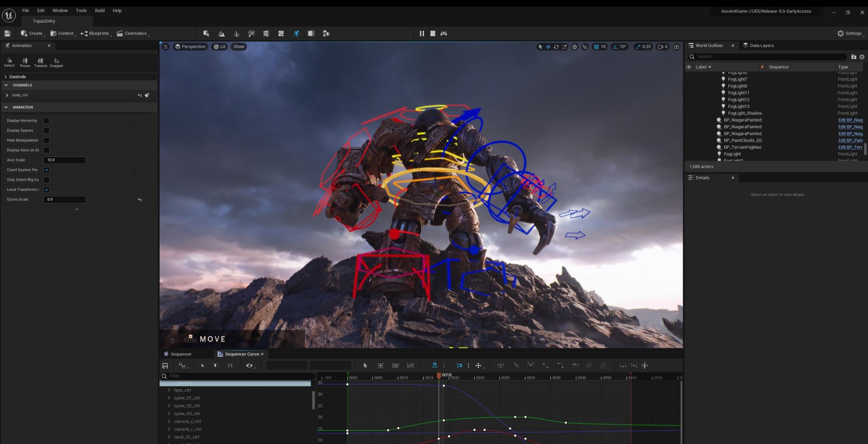868x444 pixels.
Task: Open the Lit view mode dropdown
Action: click(x=220, y=47)
